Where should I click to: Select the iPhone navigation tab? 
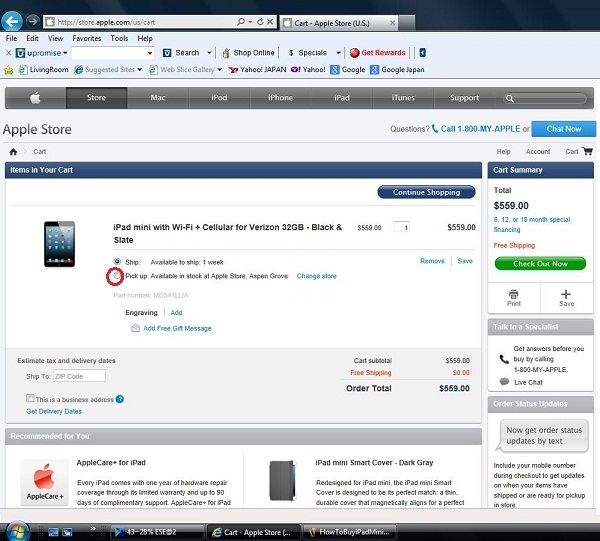280,98
